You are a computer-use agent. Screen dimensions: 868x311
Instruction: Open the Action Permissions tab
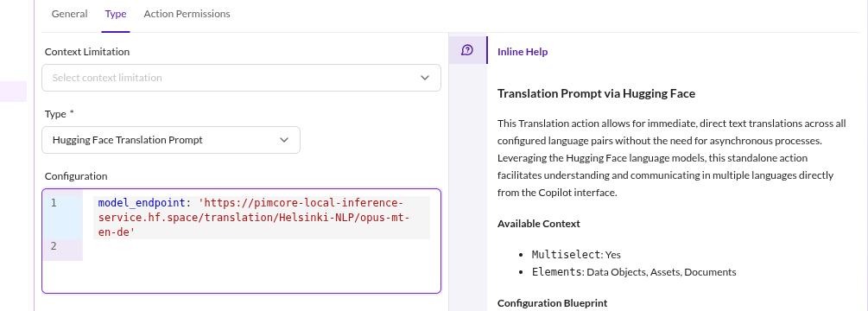coord(187,14)
